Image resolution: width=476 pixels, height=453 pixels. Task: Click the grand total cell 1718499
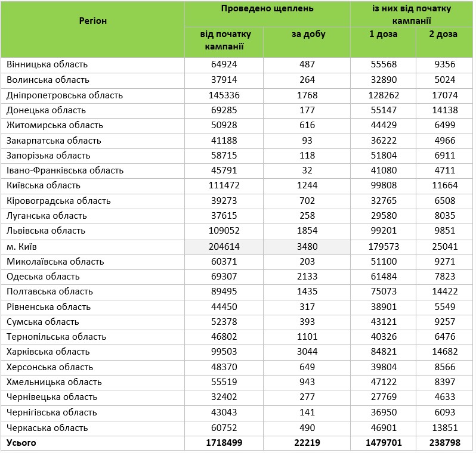[225, 443]
